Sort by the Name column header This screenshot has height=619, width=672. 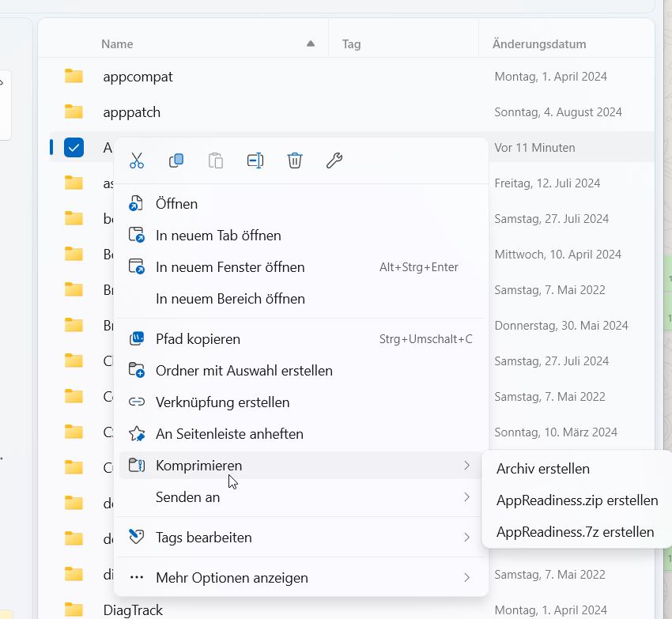pos(117,43)
